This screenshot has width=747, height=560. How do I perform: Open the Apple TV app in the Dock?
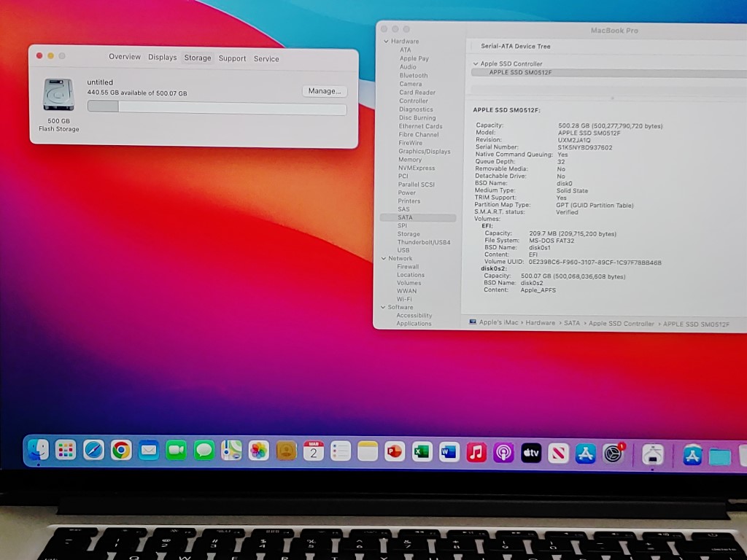[x=531, y=453]
